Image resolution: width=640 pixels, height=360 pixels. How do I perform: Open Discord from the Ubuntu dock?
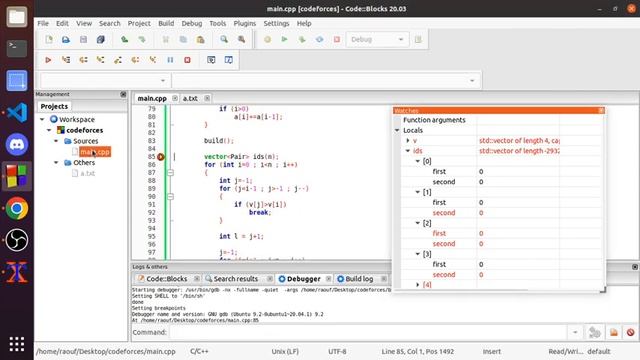(17, 144)
